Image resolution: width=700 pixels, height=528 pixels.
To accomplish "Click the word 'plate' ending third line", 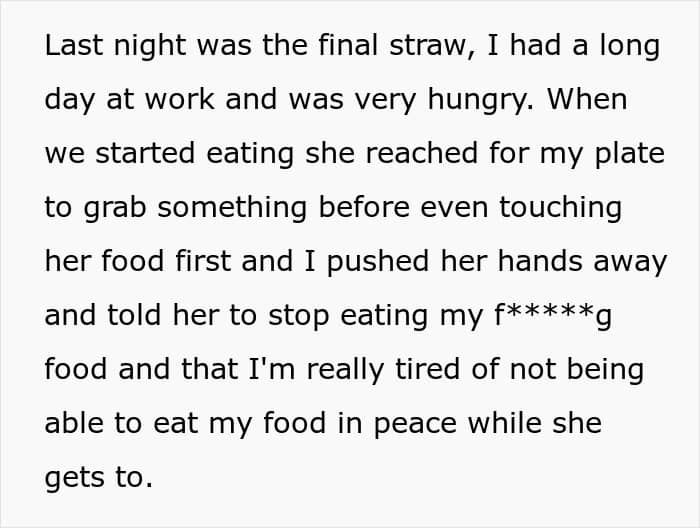I will pyautogui.click(x=629, y=154).
